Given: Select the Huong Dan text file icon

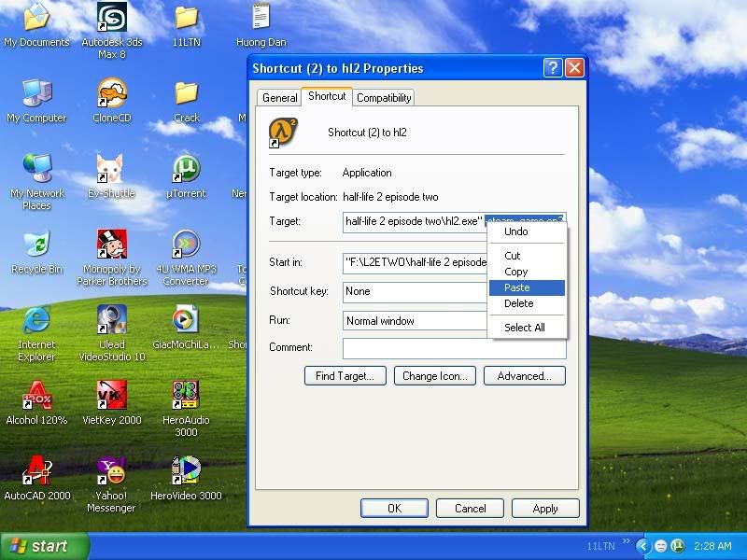Looking at the screenshot, I should (261, 25).
